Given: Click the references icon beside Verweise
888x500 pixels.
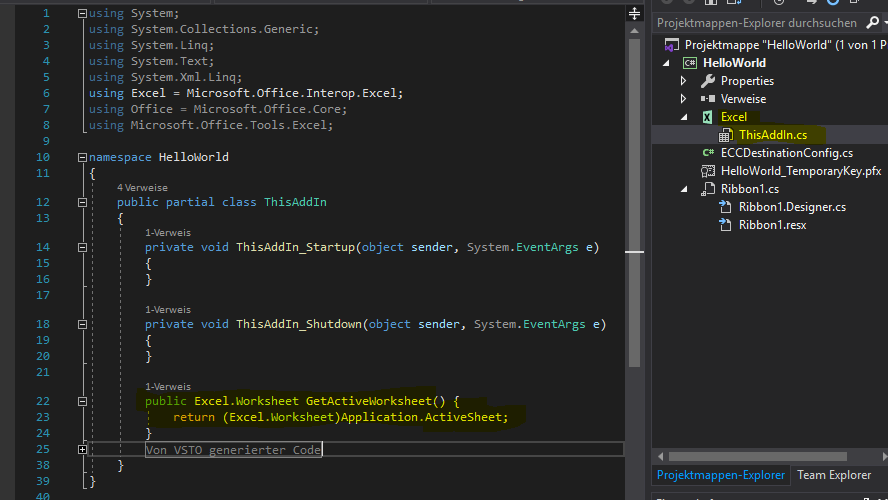Looking at the screenshot, I should tap(708, 99).
